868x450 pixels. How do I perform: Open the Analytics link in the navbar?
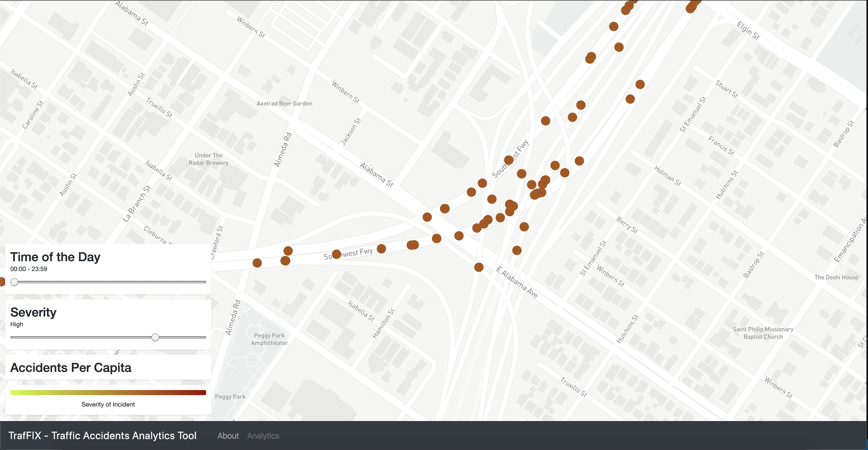(x=263, y=436)
